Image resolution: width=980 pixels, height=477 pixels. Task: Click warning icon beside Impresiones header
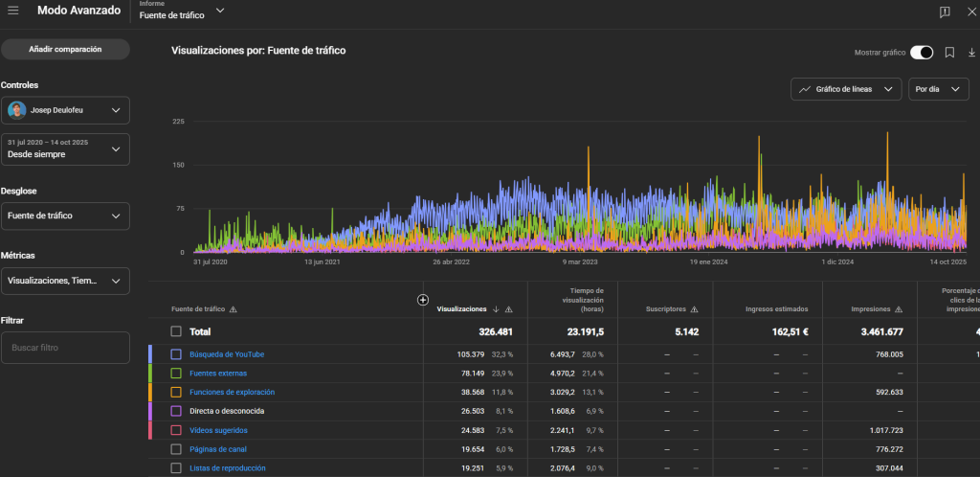[899, 309]
